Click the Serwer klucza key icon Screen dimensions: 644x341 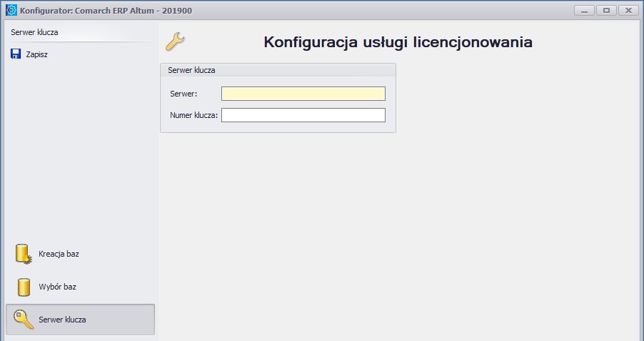(x=24, y=320)
